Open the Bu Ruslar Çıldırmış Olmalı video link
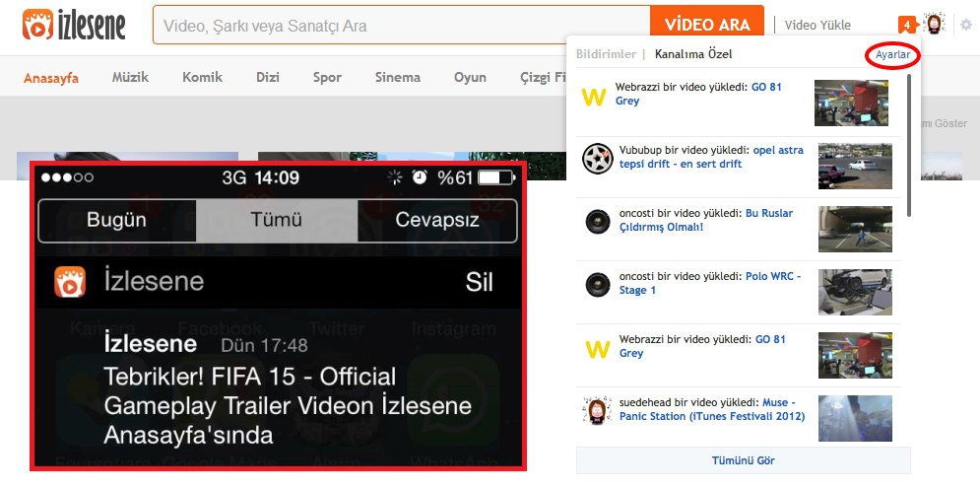Viewport: 980px width, 489px height. tap(705, 220)
